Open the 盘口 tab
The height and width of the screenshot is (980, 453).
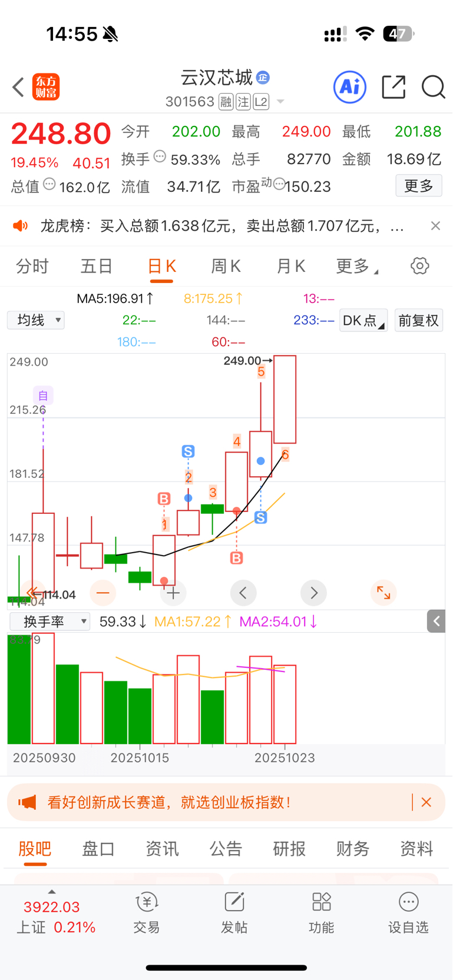pyautogui.click(x=98, y=848)
